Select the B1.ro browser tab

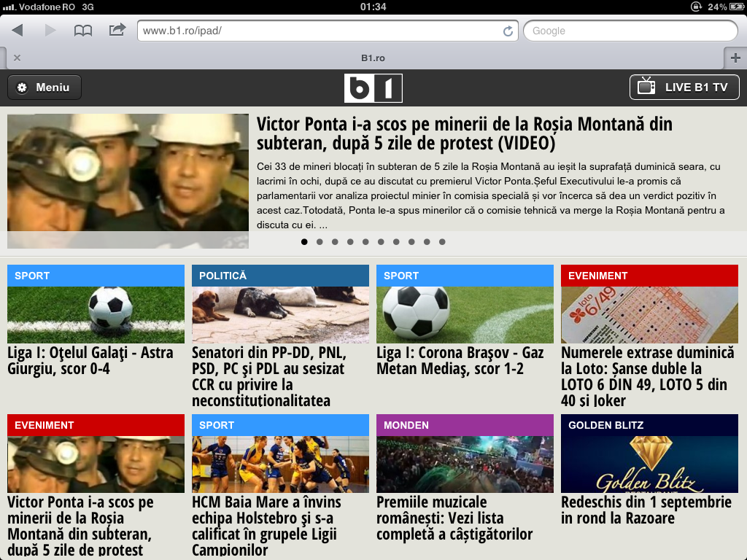tap(373, 58)
